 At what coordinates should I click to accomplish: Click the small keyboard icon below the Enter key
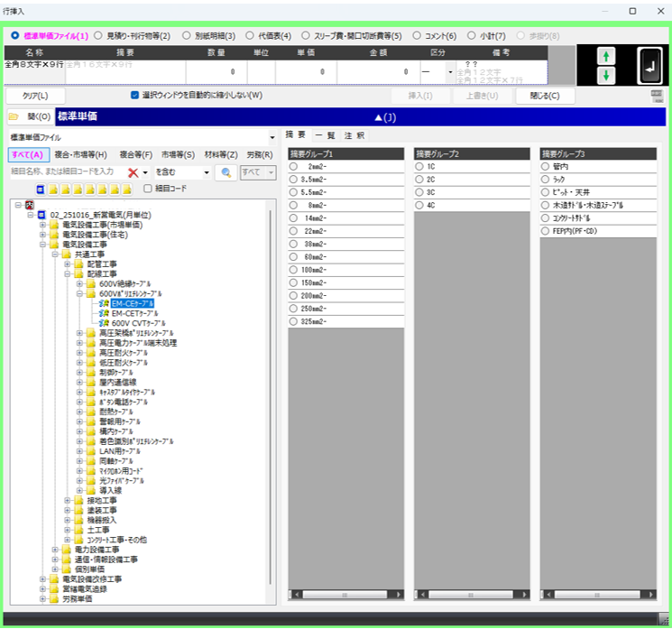point(657,96)
